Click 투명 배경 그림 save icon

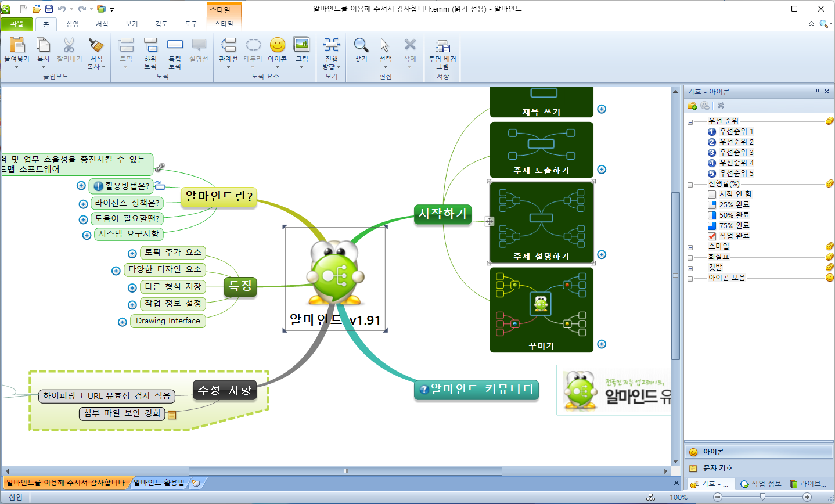442,45
